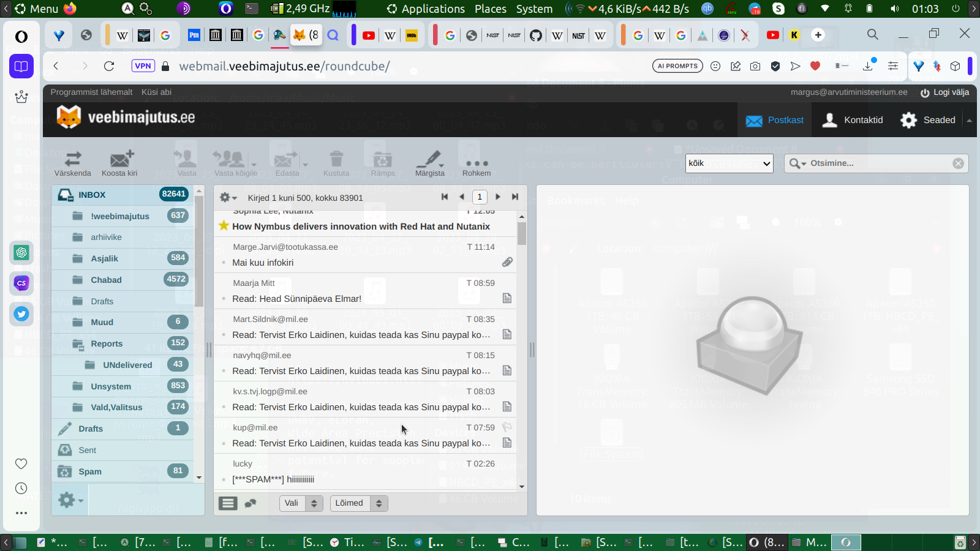Toggle the VPN badge in address bar
Screen dimensions: 980x551
tap(143, 66)
